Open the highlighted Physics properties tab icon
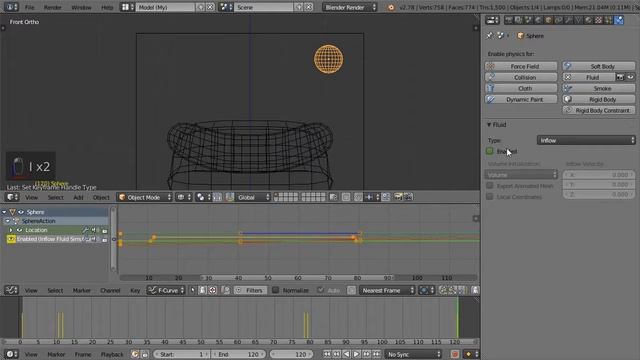The height and width of the screenshot is (360, 640). tap(619, 20)
